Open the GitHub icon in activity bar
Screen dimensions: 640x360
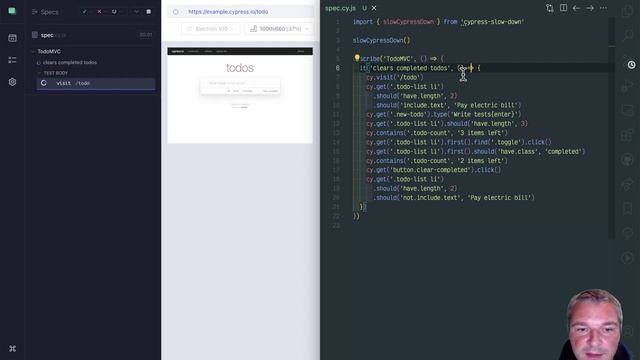[627, 160]
